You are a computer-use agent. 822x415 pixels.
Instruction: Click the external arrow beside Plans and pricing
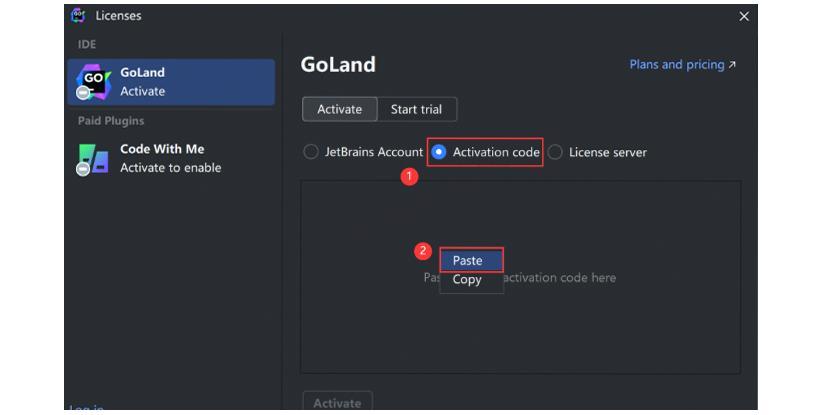[732, 64]
